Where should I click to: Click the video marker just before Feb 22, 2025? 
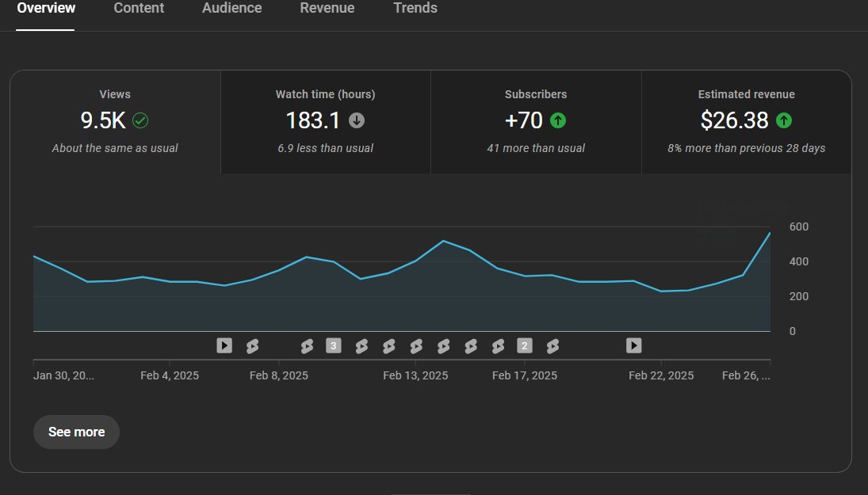click(634, 345)
